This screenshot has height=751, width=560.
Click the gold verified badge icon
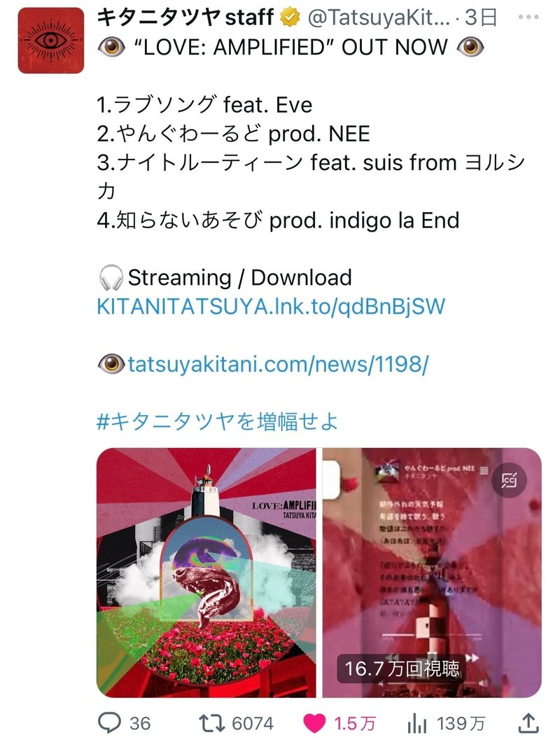coord(290,17)
